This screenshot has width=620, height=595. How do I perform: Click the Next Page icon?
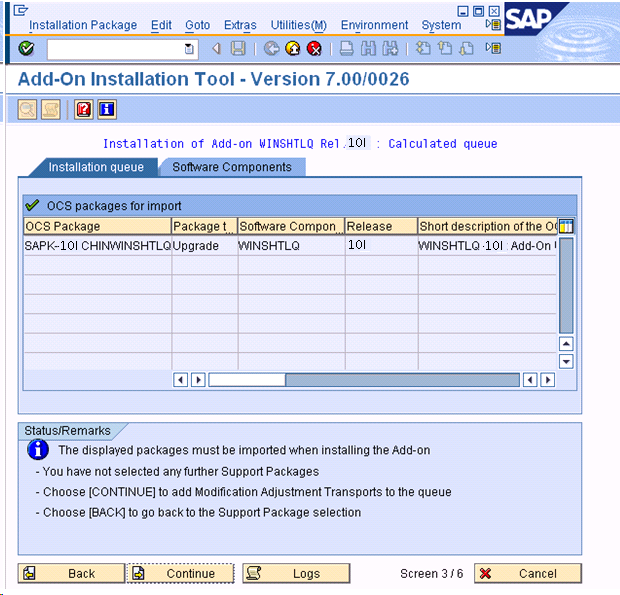point(467,49)
